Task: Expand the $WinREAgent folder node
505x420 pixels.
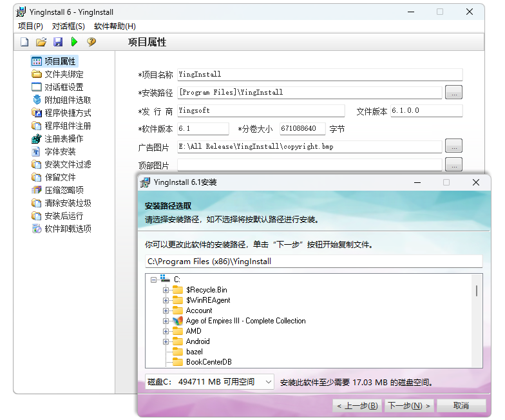Action: [166, 300]
